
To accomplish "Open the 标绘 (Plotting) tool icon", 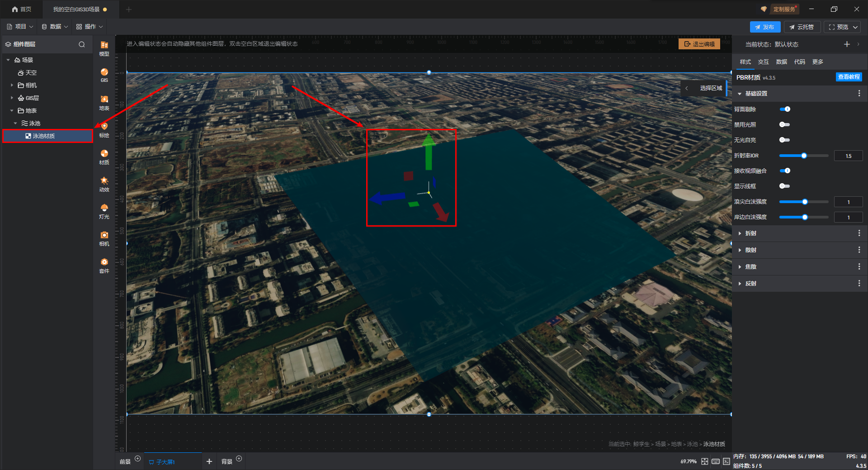I will pos(104,129).
